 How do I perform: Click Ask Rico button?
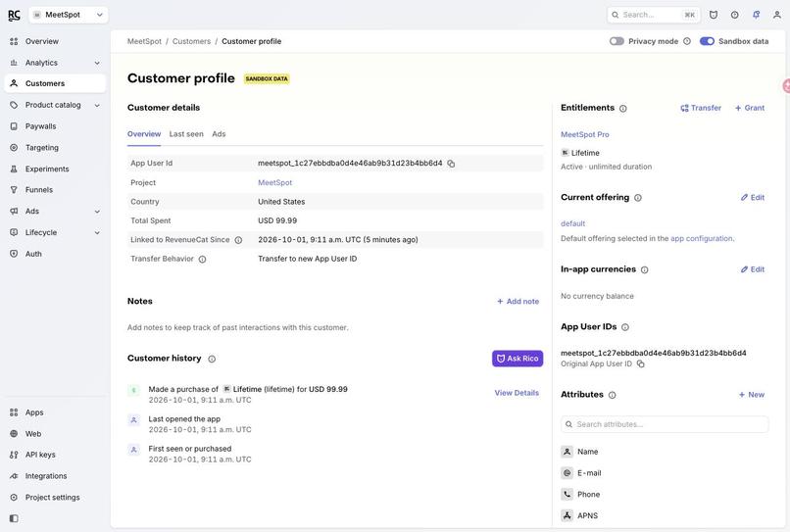tap(518, 359)
